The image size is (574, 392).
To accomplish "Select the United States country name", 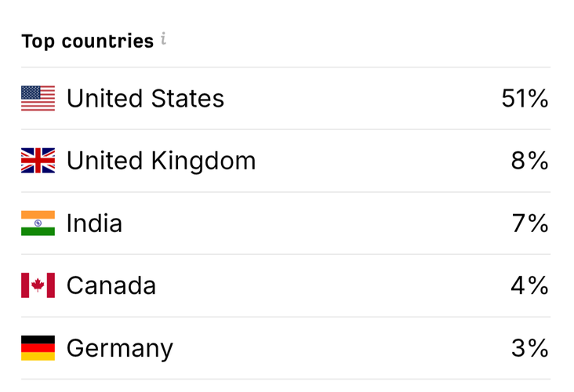I will [145, 99].
